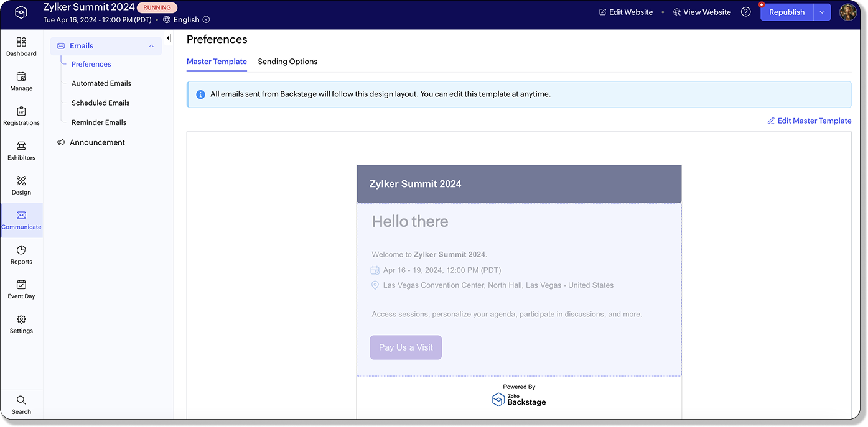Image resolution: width=868 pixels, height=427 pixels.
Task: Open Scheduled Emails
Action: click(x=100, y=103)
